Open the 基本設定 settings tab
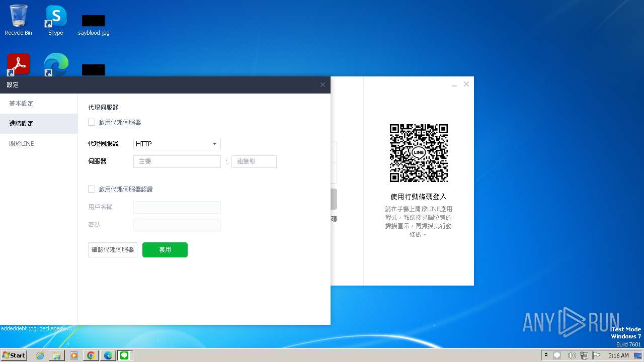The image size is (644, 362). tap(39, 104)
